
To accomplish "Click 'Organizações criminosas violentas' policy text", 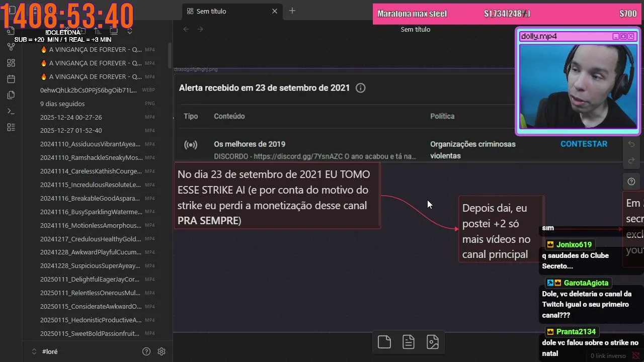I will point(473,150).
